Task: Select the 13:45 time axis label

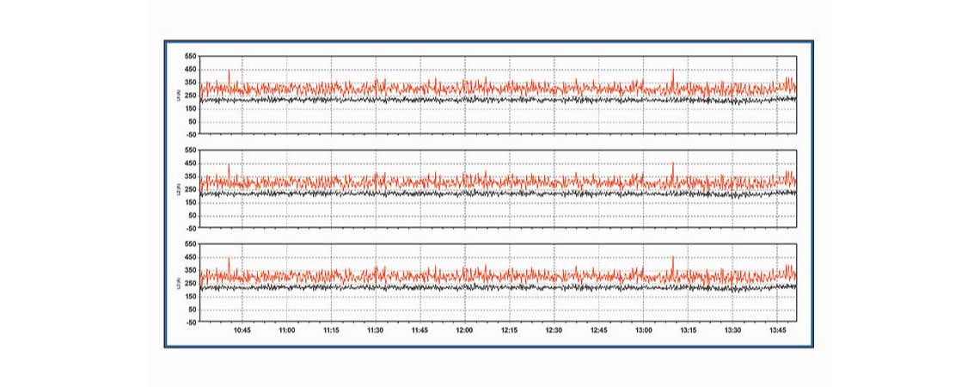Action: [776, 329]
